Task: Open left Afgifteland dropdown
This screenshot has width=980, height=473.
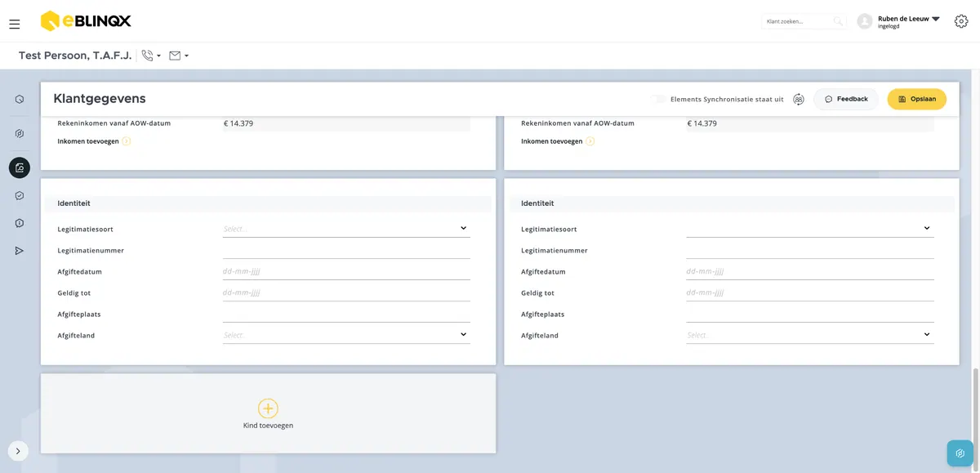Action: pyautogui.click(x=346, y=335)
